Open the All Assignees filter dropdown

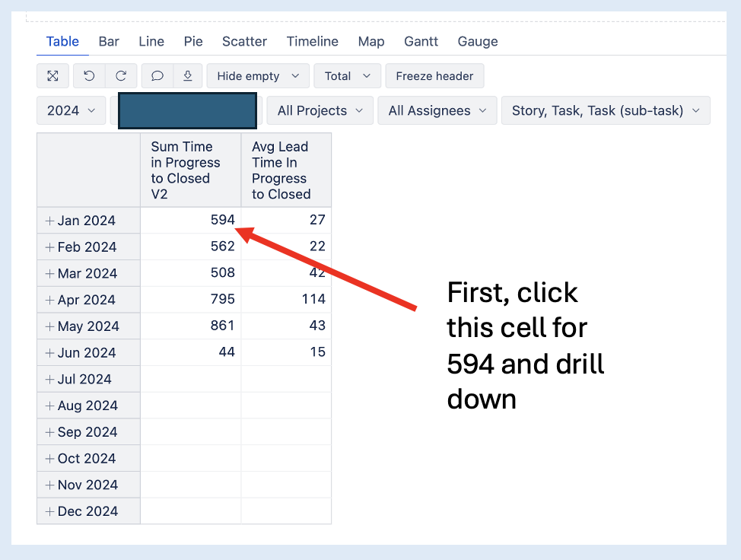click(437, 110)
